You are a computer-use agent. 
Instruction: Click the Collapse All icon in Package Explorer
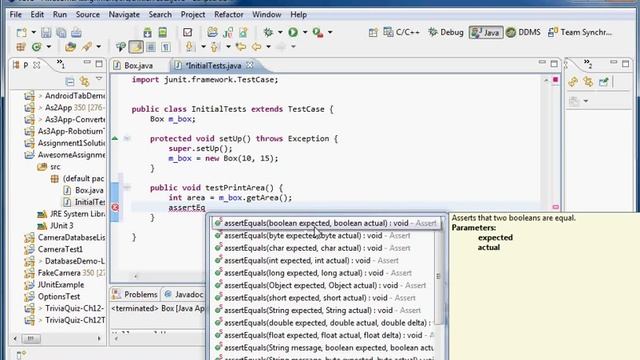70,81
